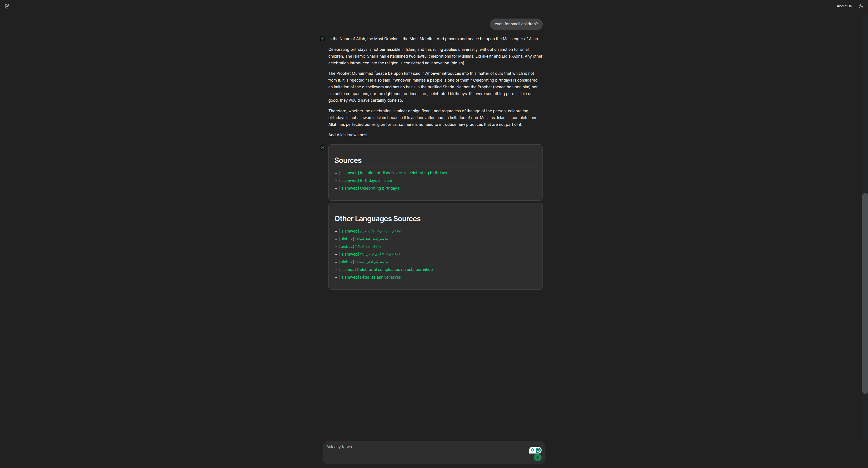Viewport: 868px width, 468px height.
Task: Focus the 'Ask any fatwa...' input box
Action: 427,452
